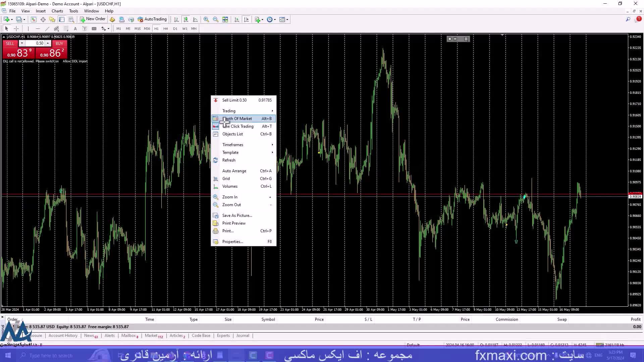Viewport: 644px width, 362px height.
Task: Switch chart to candlestick mode icon
Action: [186, 19]
